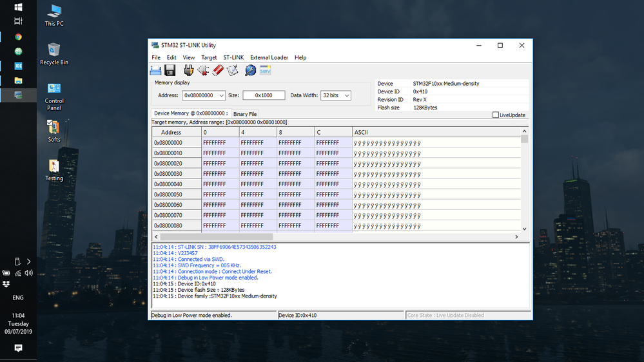Click the Program verify toolbar icon
644x362 pixels.
coord(233,70)
